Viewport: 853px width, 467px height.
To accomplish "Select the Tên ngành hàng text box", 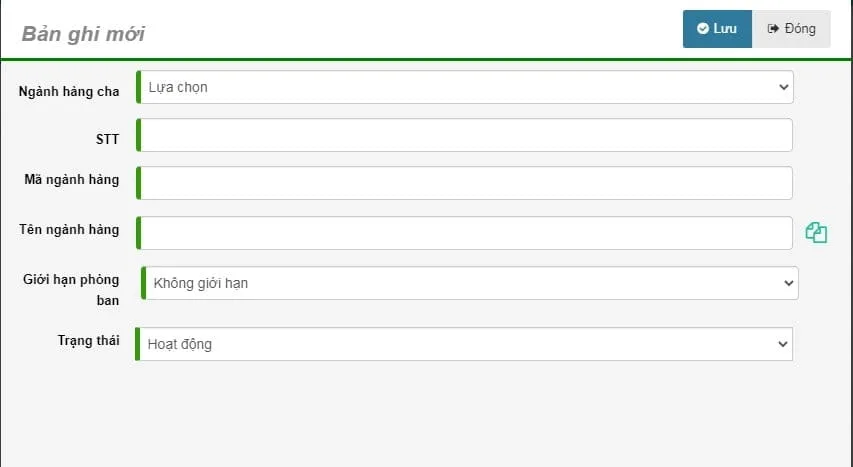I will 464,233.
